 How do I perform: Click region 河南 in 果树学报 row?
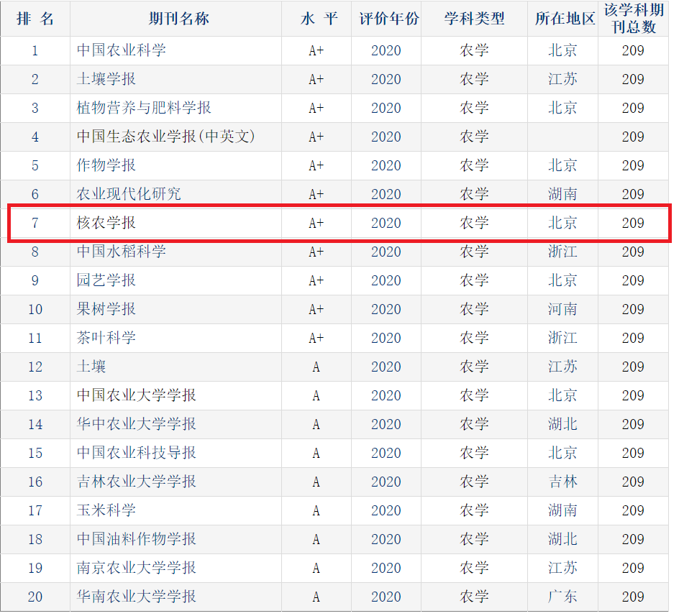[x=562, y=309]
